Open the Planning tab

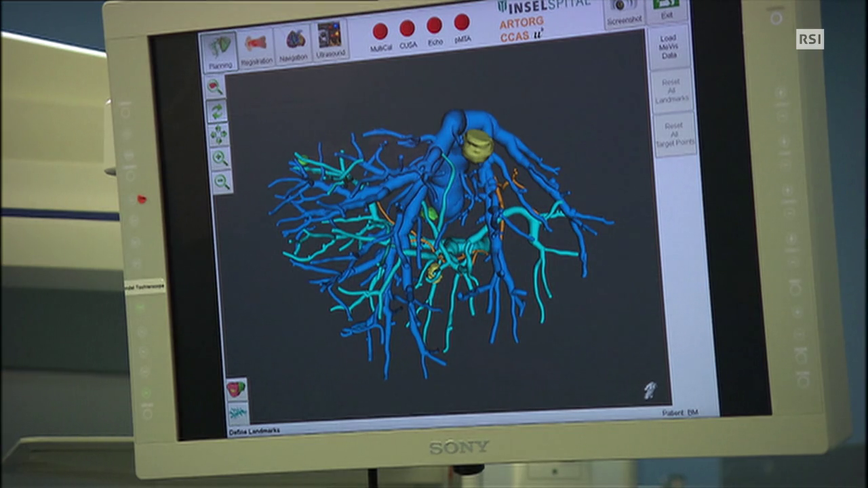(219, 52)
